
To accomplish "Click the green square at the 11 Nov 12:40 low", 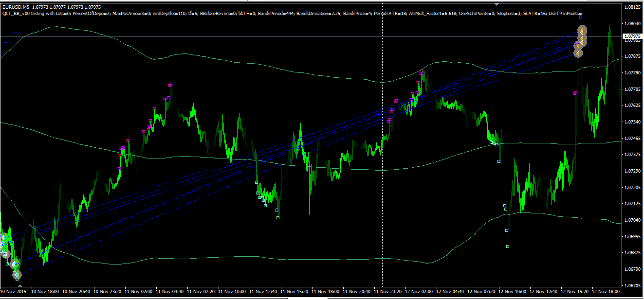I will tap(278, 218).
